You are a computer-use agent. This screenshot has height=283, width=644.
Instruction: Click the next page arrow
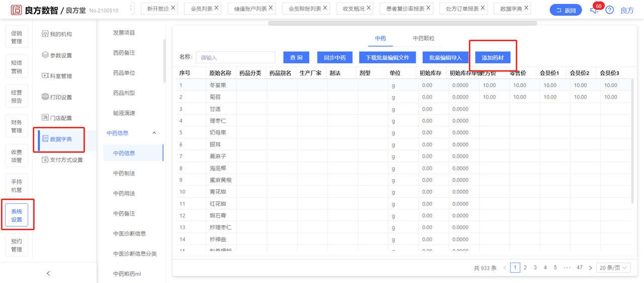[x=590, y=268]
